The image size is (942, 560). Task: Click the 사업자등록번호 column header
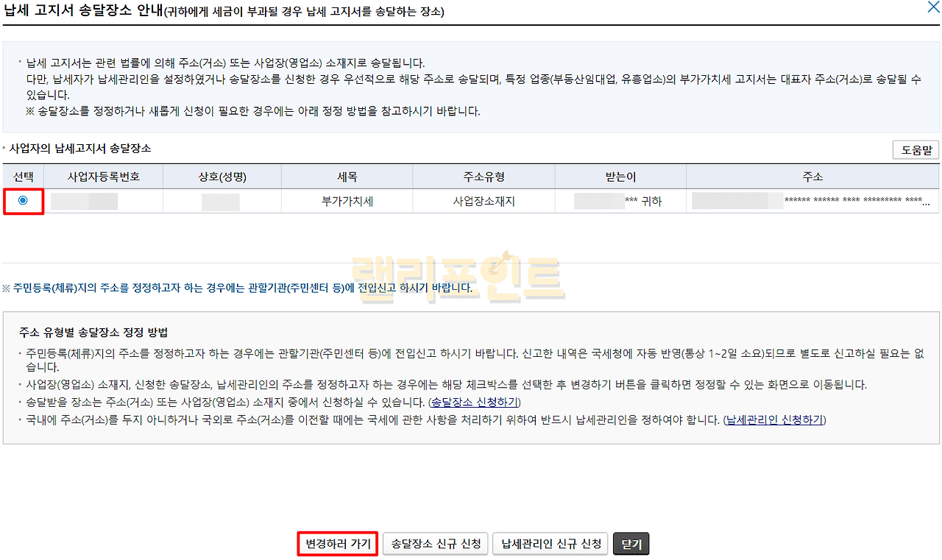tap(103, 177)
